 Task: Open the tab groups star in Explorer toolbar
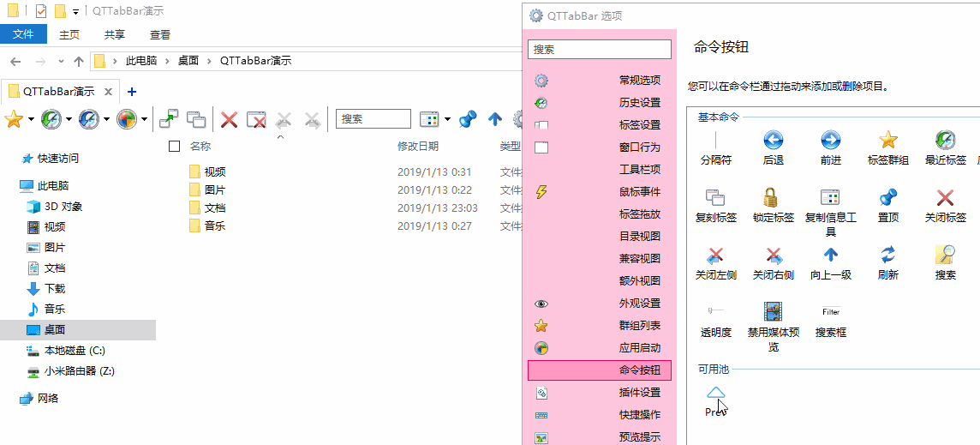pyautogui.click(x=14, y=118)
